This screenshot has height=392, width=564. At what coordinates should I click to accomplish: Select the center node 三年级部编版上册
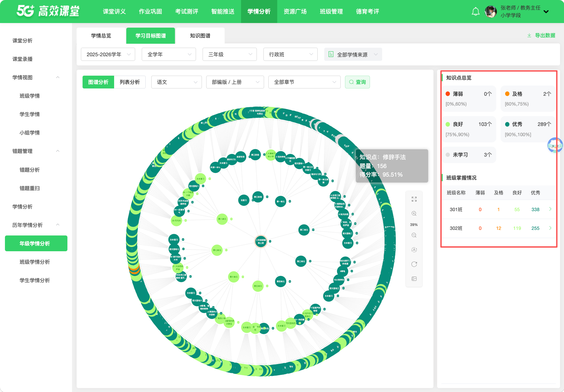pyautogui.click(x=261, y=241)
